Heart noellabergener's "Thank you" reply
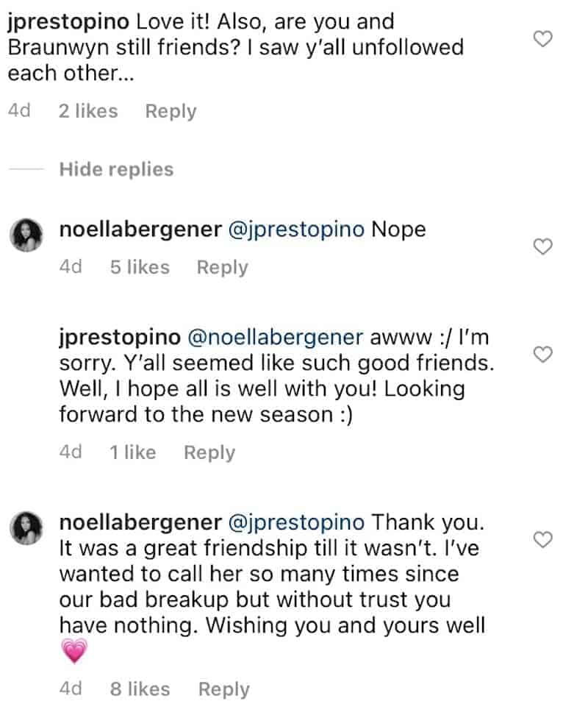Image resolution: width=588 pixels, height=715 pixels. [542, 541]
